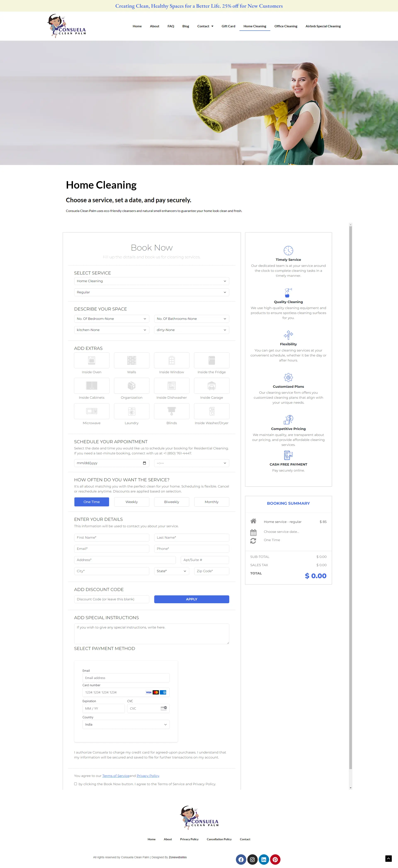Open the Privacy Policy link in agreement text
The width and height of the screenshot is (398, 868).
click(x=148, y=776)
